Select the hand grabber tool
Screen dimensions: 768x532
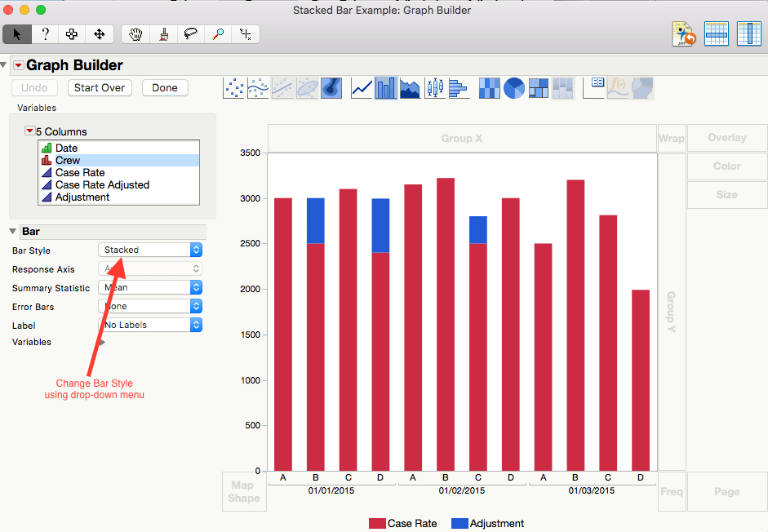135,34
